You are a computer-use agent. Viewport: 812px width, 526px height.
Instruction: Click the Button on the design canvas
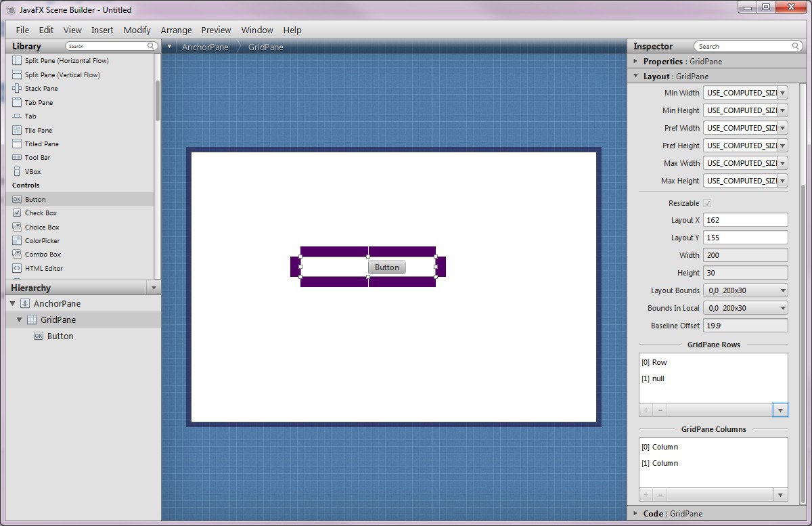387,267
